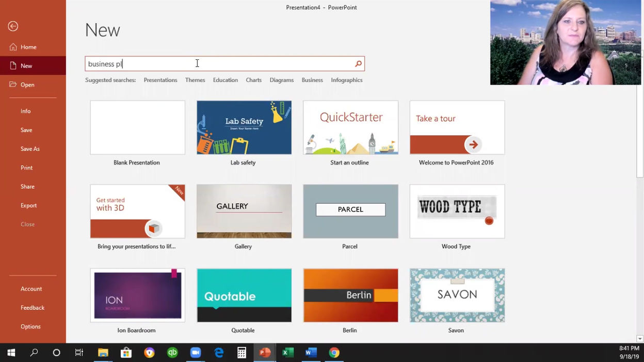Click suggested search Infographics
This screenshot has width=644, height=362.
pyautogui.click(x=347, y=80)
